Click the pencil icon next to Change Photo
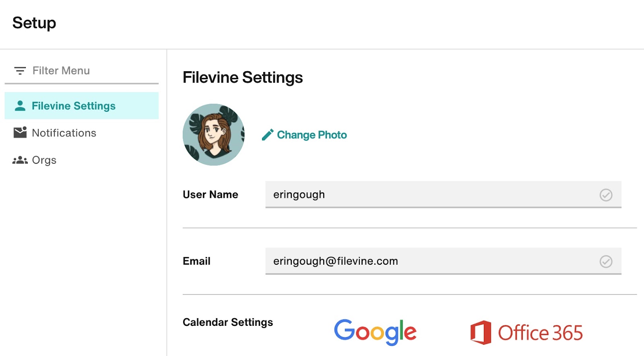Viewport: 644px width, 356px height. pyautogui.click(x=268, y=135)
